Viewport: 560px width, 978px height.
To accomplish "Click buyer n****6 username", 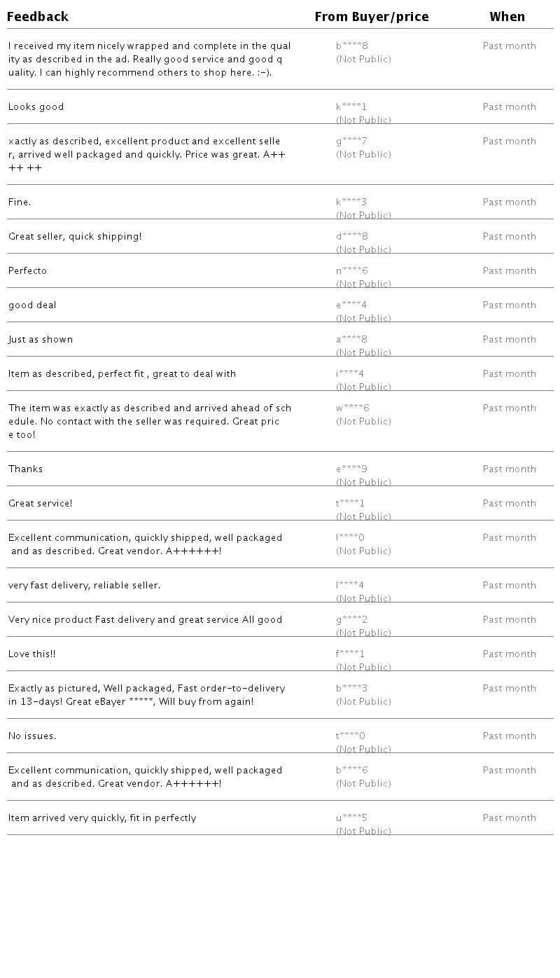I will coord(352,271).
